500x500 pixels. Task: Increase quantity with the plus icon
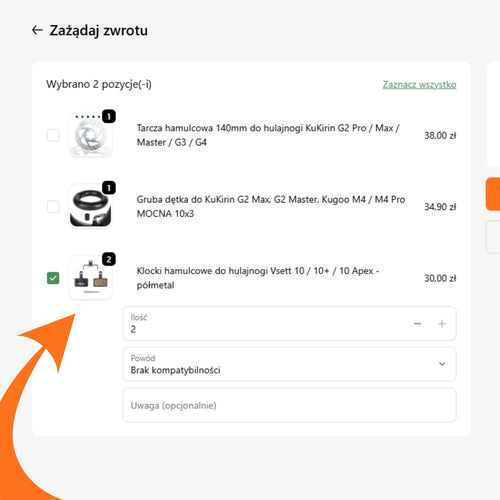tap(442, 324)
